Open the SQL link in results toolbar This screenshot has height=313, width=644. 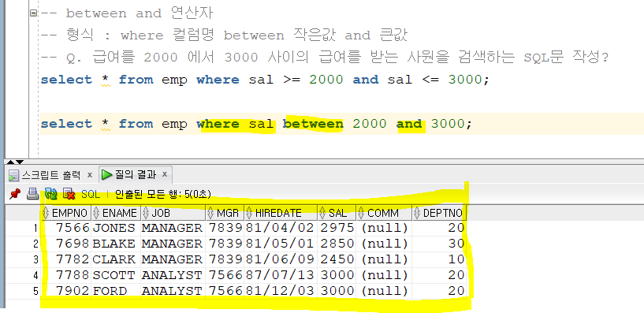tap(91, 194)
